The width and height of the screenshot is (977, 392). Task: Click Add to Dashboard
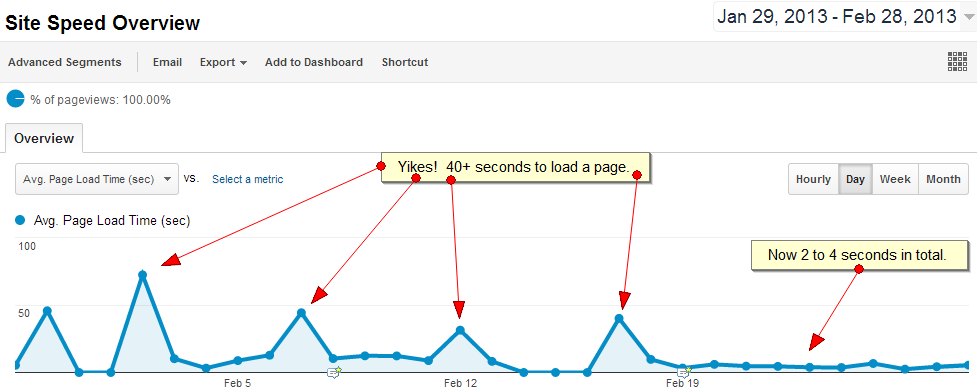[313, 62]
